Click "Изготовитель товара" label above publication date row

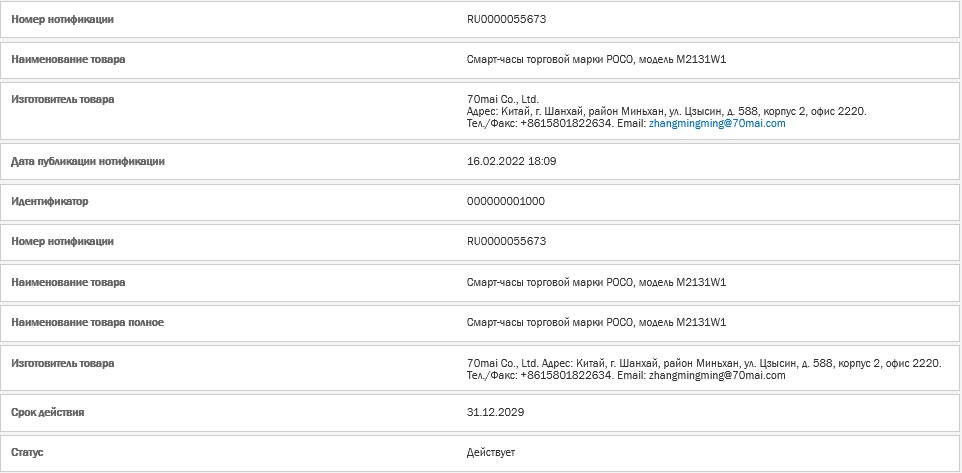(x=63, y=99)
